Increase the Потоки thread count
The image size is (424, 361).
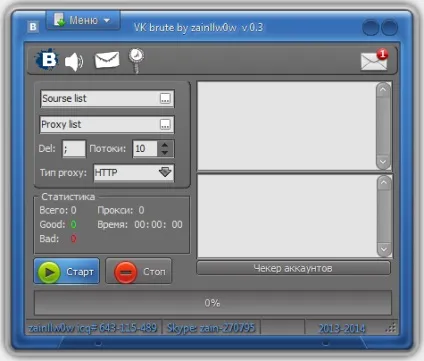click(x=165, y=145)
